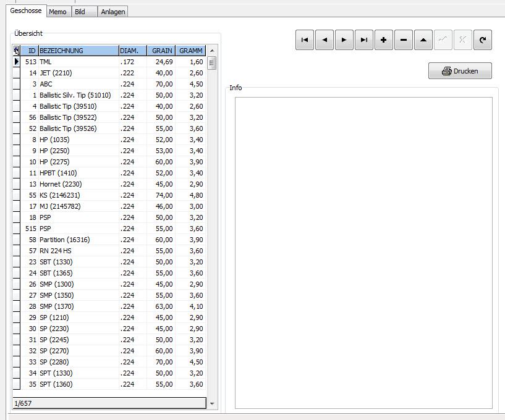Image resolution: width=505 pixels, height=420 pixels.
Task: Click the 24,69 grain cell
Action: tap(161, 62)
